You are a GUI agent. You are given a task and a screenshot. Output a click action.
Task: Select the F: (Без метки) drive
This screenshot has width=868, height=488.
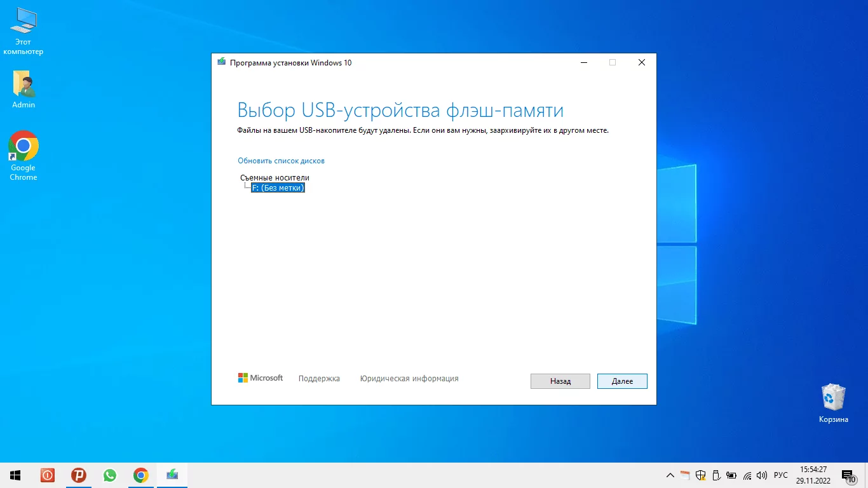click(x=278, y=188)
